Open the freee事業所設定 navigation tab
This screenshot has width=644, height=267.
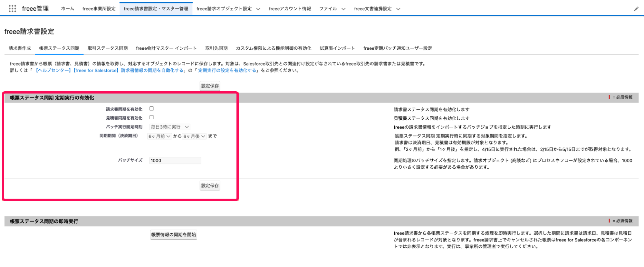(99, 9)
